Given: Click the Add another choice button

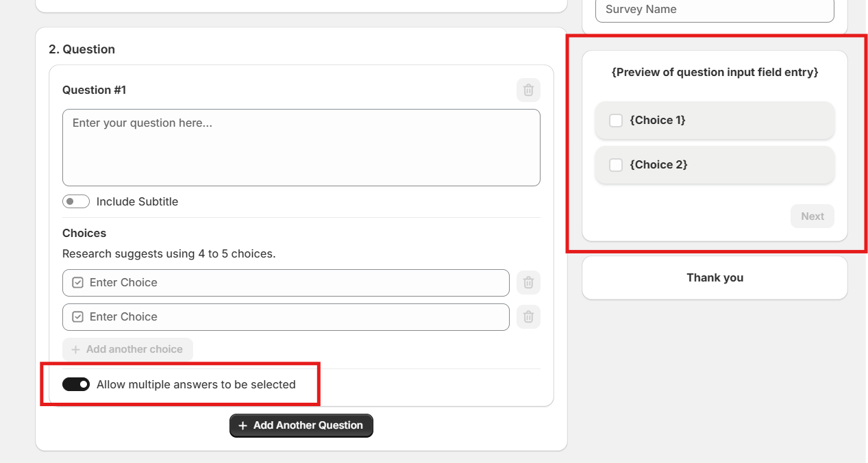Looking at the screenshot, I should [x=127, y=349].
